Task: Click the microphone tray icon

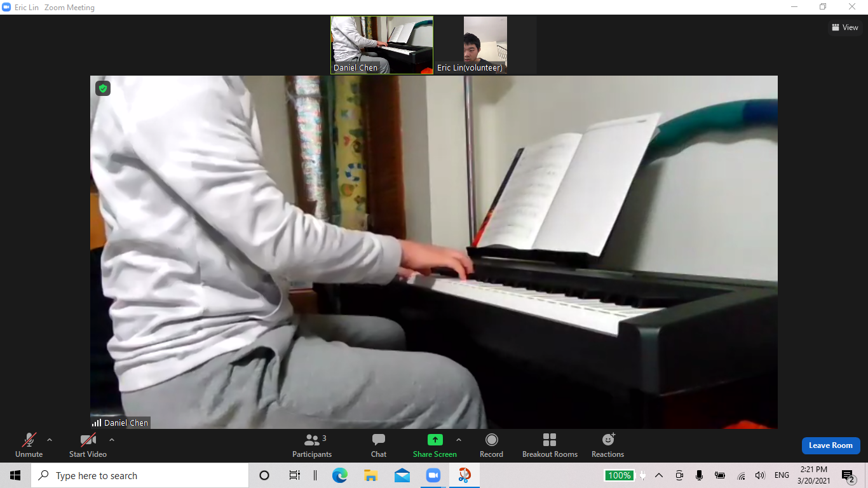Action: [x=699, y=475]
